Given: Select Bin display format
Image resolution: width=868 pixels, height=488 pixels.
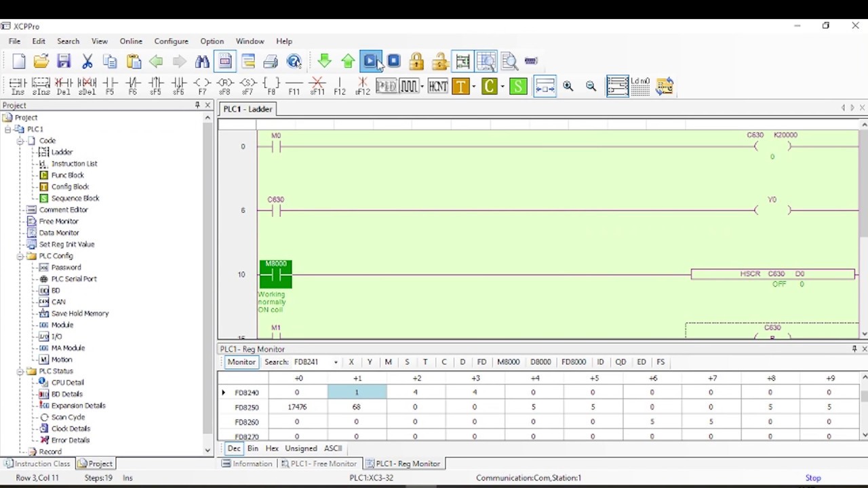Looking at the screenshot, I should pos(253,448).
